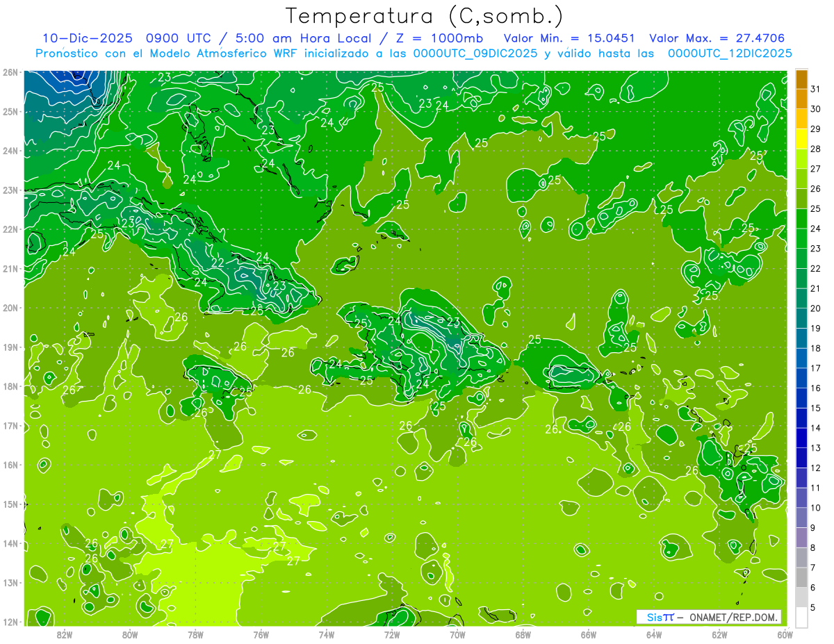This screenshot has height=644, width=834.
Task: Click the '24N' latitude axis label
Action: click(x=10, y=151)
